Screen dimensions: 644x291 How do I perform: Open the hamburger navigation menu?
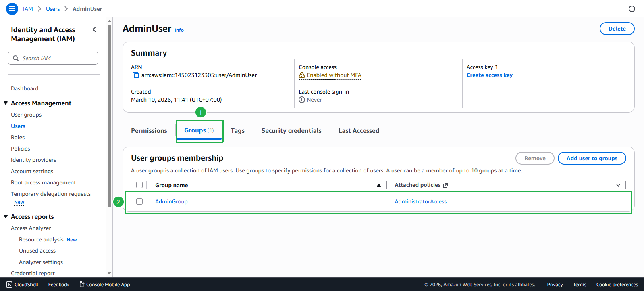tap(12, 8)
